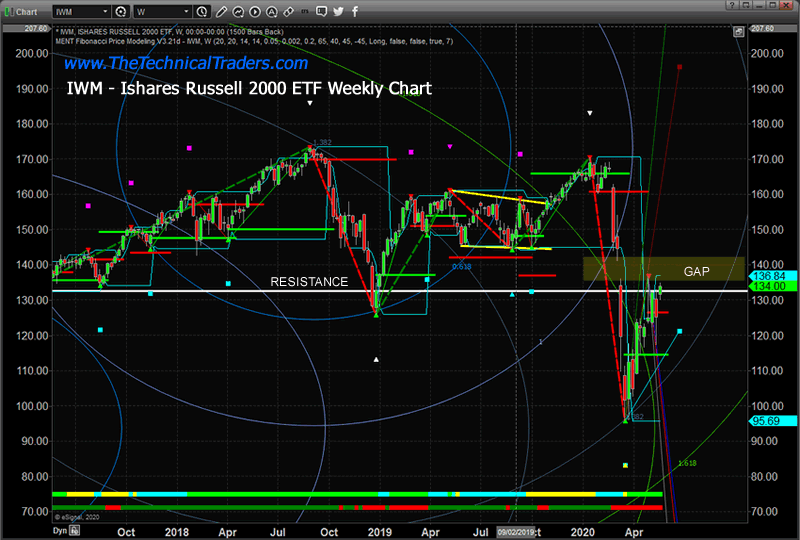This screenshot has width=800, height=540.
Task: Click the circled A alerts icon
Action: tap(271, 11)
